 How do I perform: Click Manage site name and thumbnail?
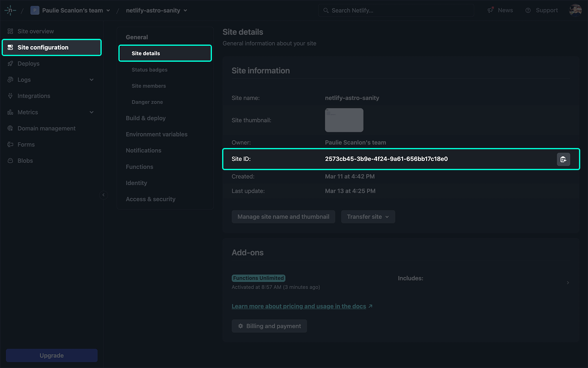tap(283, 217)
